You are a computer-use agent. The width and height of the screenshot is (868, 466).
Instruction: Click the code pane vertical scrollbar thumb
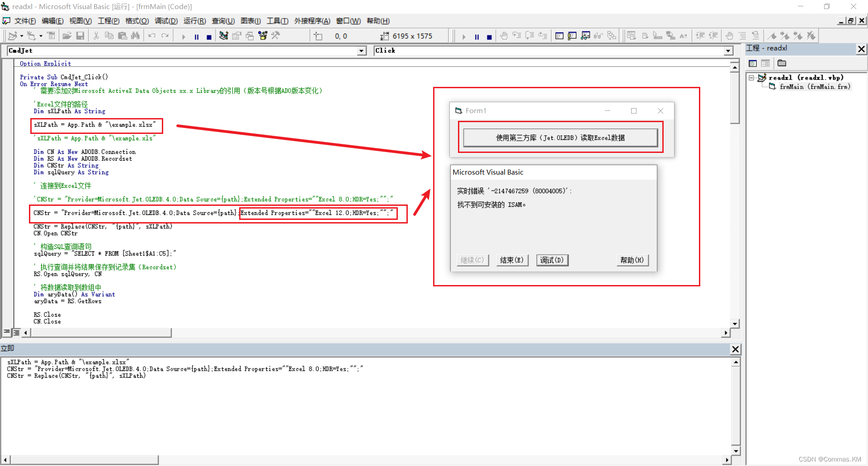735,97
